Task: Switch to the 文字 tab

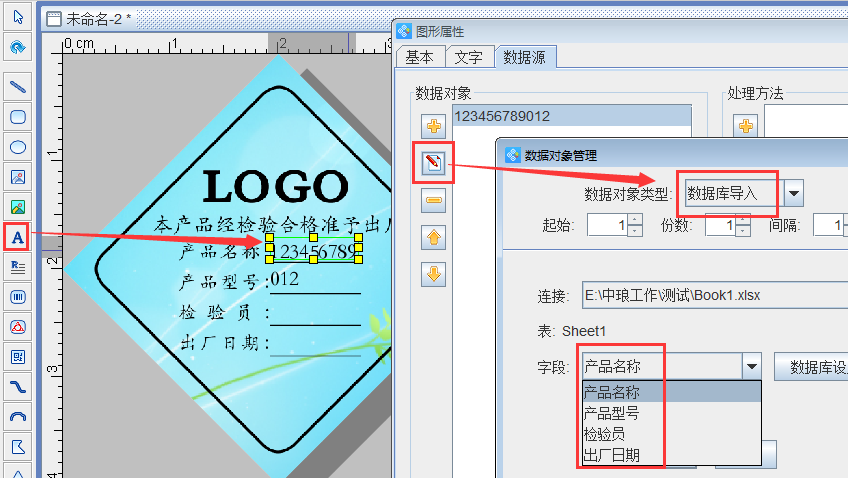Action: tap(468, 58)
